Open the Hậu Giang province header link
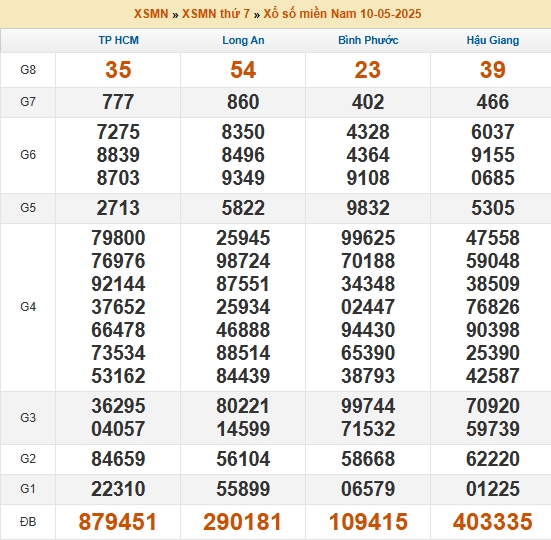The height and width of the screenshot is (540, 551). (x=493, y=40)
